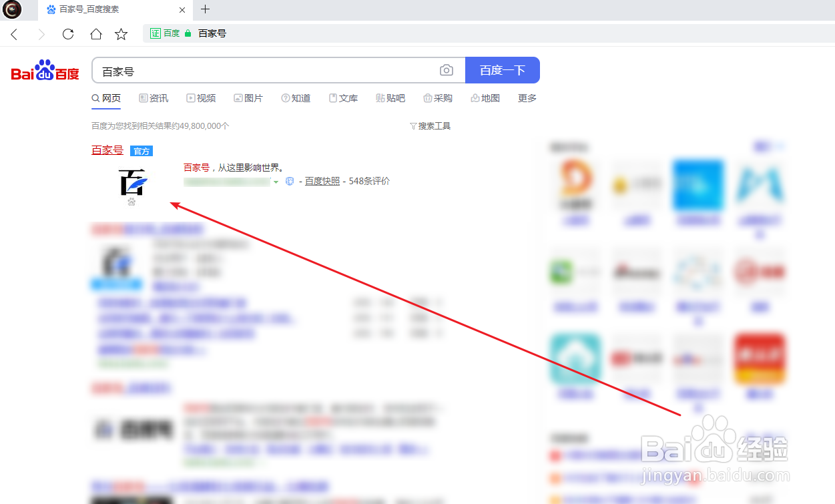Image resolution: width=835 pixels, height=504 pixels.
Task: Close the 百家号_百度搜索 tab
Action: pos(183,10)
